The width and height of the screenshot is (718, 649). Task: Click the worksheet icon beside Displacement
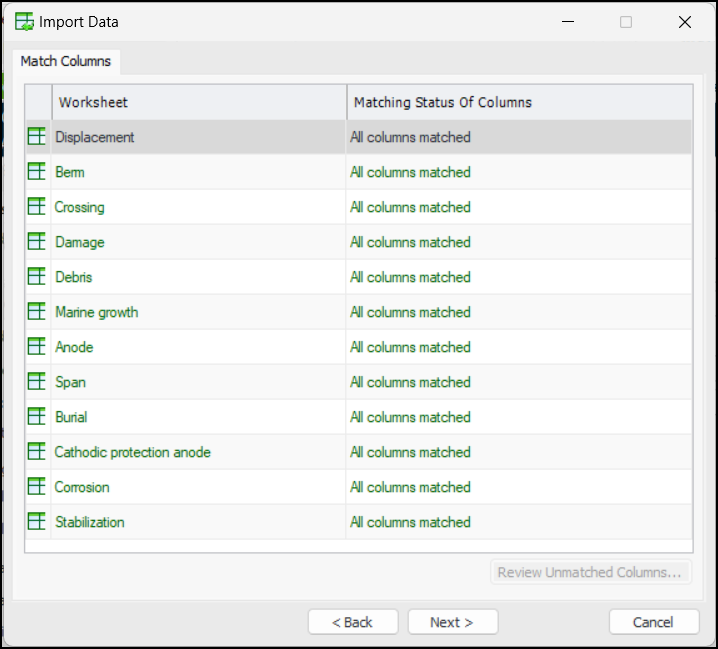pos(37,137)
